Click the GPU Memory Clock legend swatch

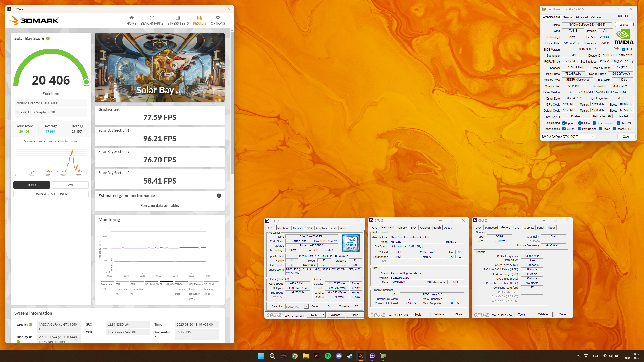tap(196, 282)
